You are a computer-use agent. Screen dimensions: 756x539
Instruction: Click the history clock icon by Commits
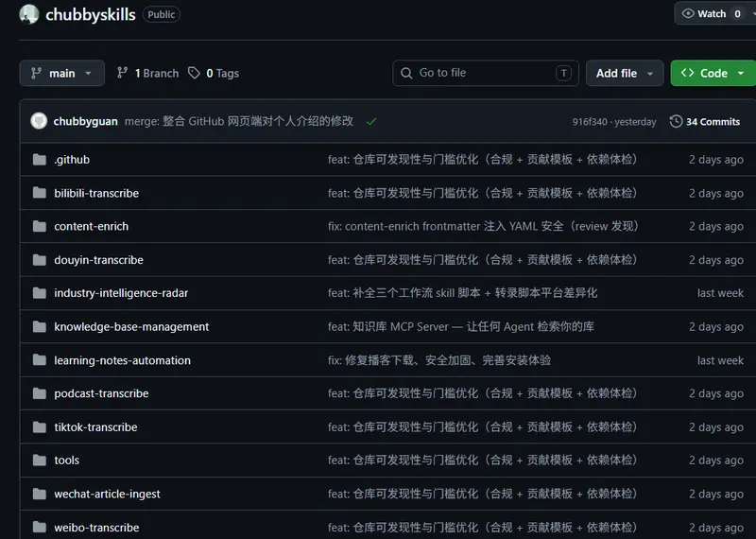click(676, 122)
